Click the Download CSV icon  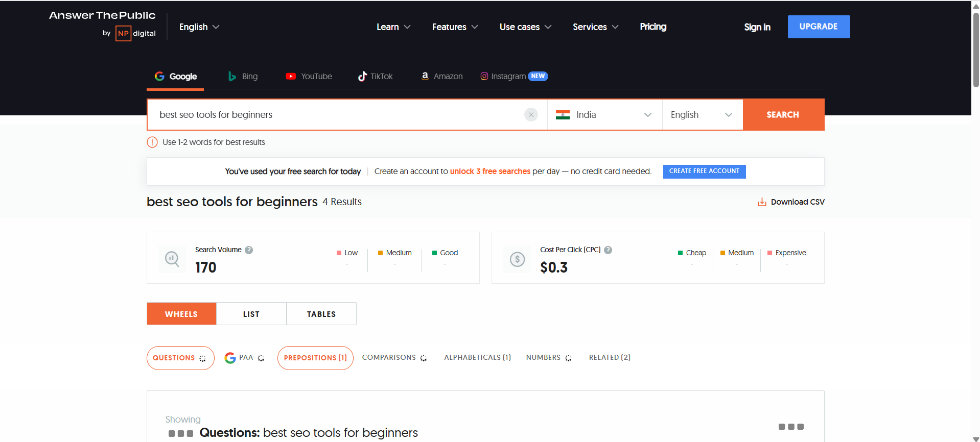point(762,202)
